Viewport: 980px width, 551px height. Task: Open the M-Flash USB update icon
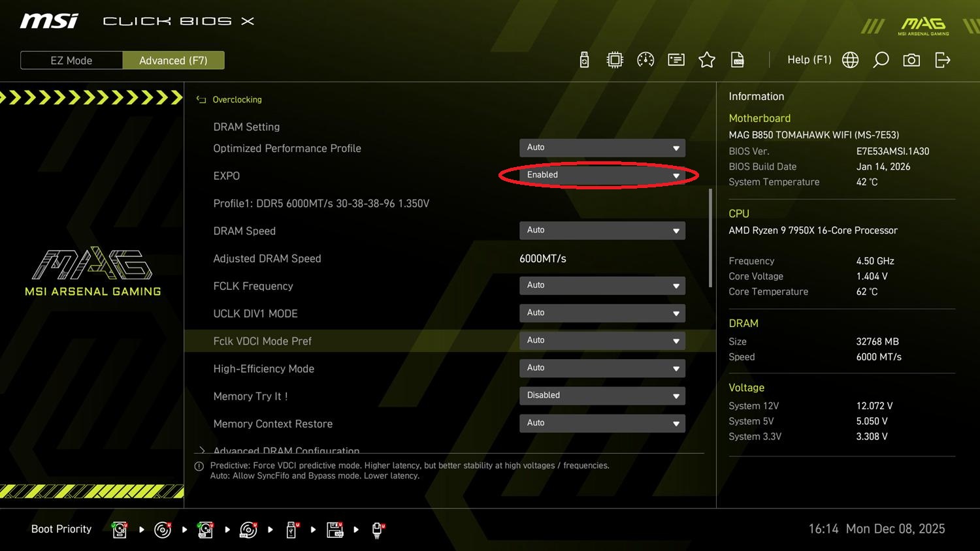[584, 60]
